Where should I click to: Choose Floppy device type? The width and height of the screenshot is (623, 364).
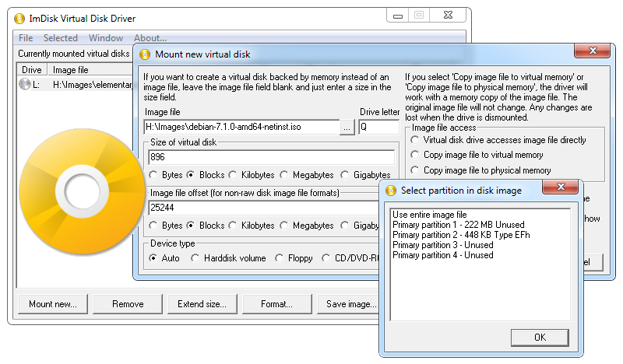point(294,258)
